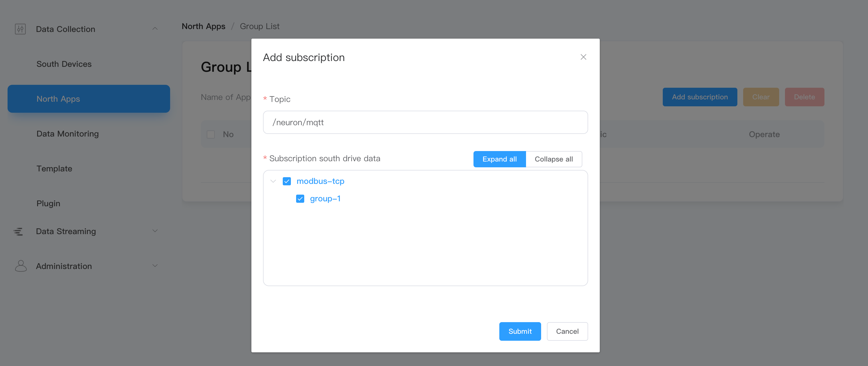This screenshot has height=366, width=868.
Task: Open the Template menu item
Action: 54,168
